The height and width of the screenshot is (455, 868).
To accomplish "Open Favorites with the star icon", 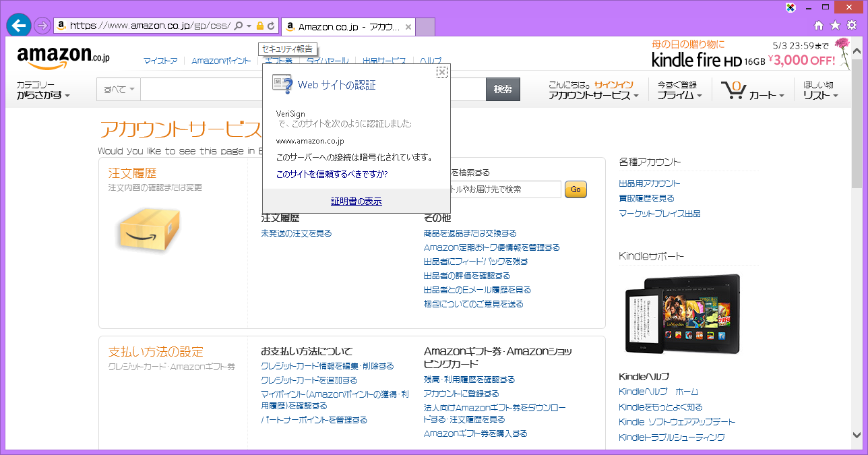I will coord(835,26).
